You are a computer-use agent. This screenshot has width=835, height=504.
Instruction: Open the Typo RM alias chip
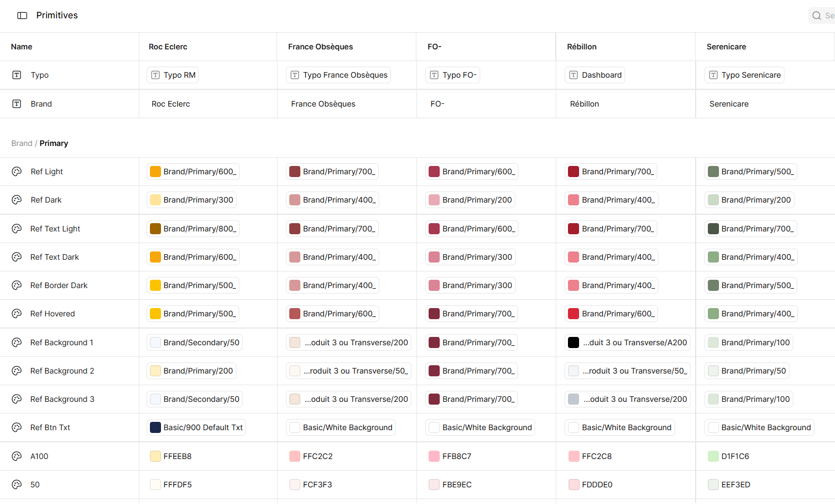[x=173, y=75]
